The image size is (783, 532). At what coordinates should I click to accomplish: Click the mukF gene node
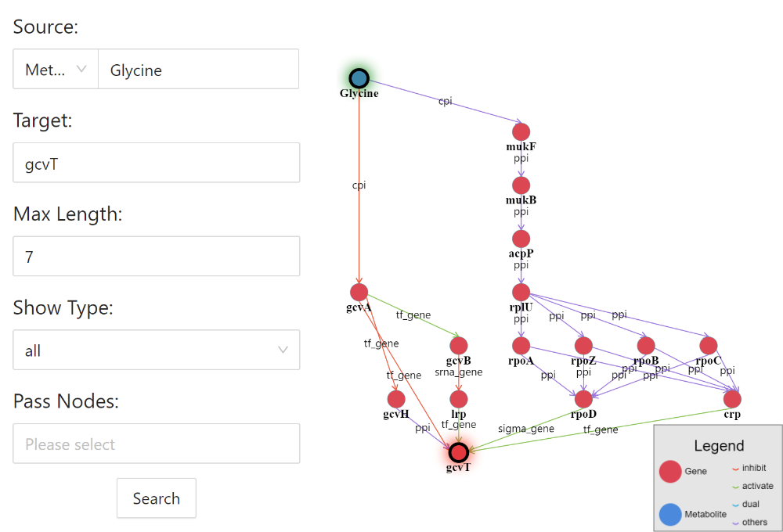click(x=521, y=132)
